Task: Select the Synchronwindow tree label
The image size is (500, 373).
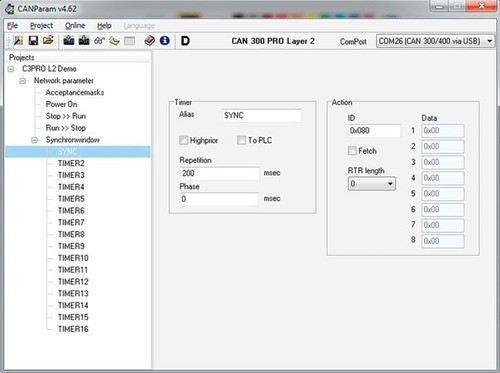Action: (73, 140)
